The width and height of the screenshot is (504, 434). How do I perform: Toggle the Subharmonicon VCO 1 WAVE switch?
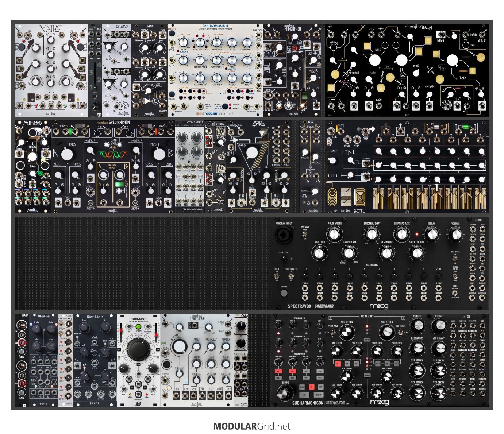click(334, 332)
